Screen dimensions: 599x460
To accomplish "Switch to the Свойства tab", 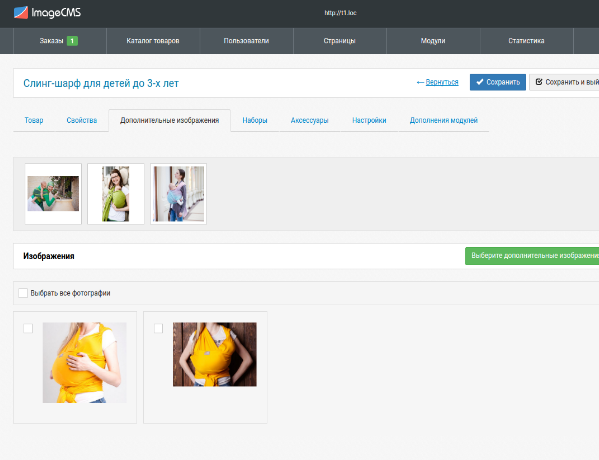I will pos(82,120).
